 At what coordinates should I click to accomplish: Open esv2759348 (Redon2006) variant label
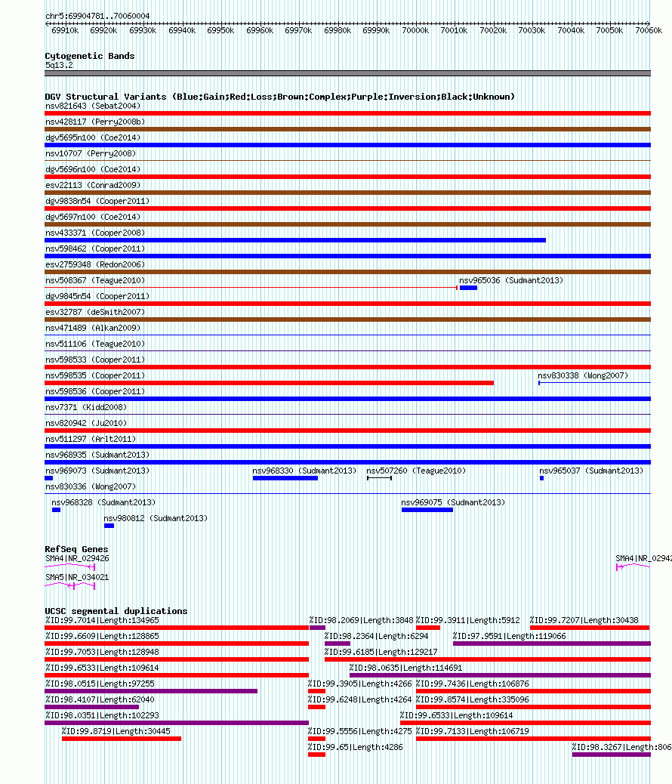pyautogui.click(x=95, y=264)
